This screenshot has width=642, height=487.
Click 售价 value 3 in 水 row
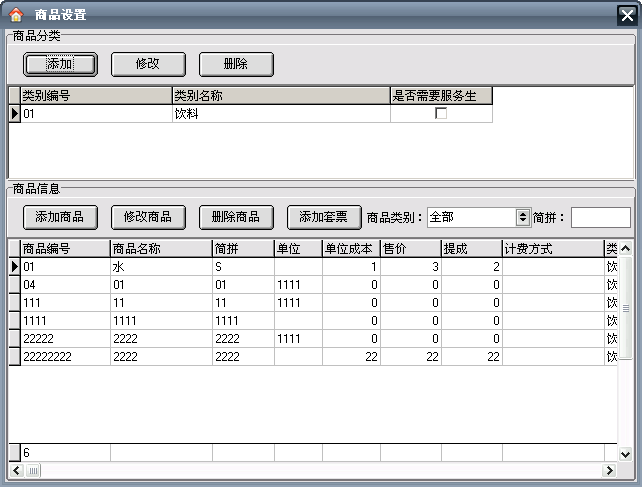coord(411,267)
